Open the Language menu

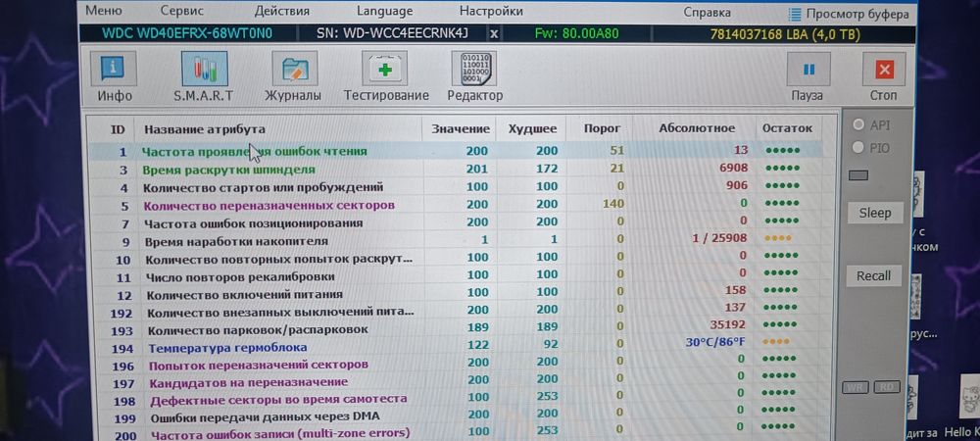tap(384, 11)
